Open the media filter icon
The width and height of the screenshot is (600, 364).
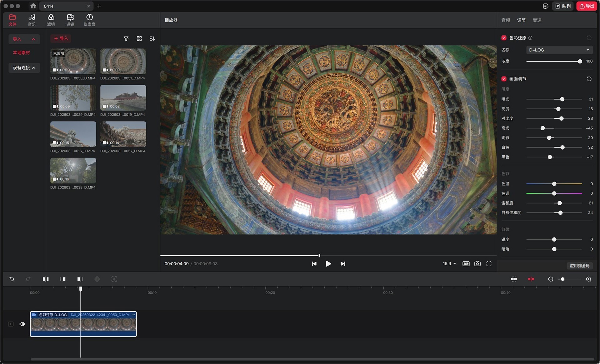click(126, 38)
